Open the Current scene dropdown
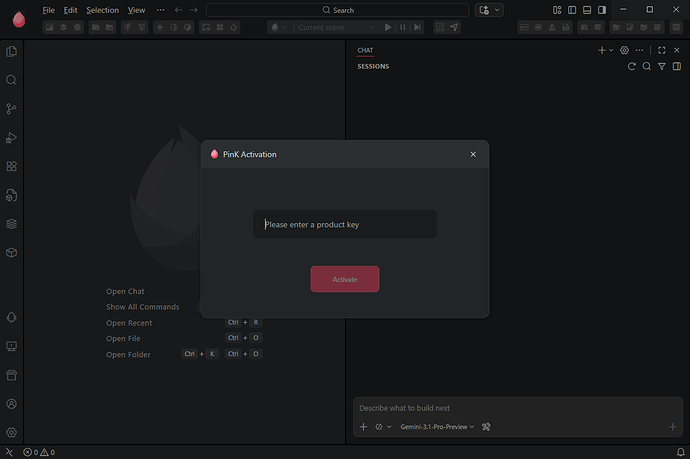The image size is (690, 459). pyautogui.click(x=337, y=27)
